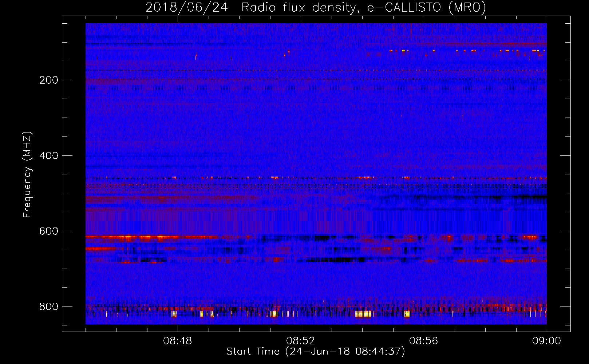Click the date '2018/06/24' in the title
Screen dimensions: 589x364
pyautogui.click(x=187, y=8)
